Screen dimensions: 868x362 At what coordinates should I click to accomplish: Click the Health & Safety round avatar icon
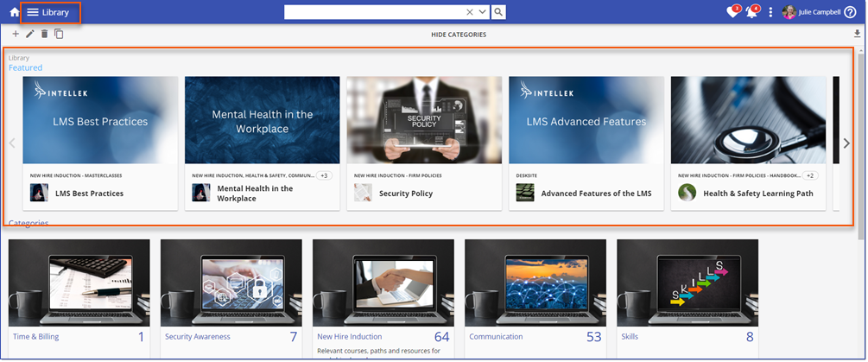687,193
